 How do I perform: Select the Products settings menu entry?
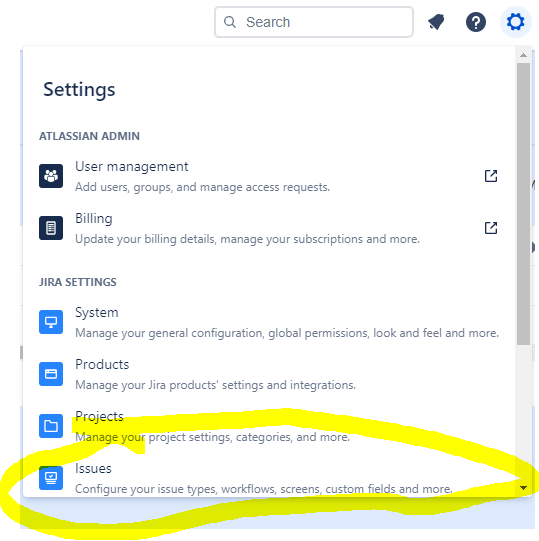coord(269,374)
